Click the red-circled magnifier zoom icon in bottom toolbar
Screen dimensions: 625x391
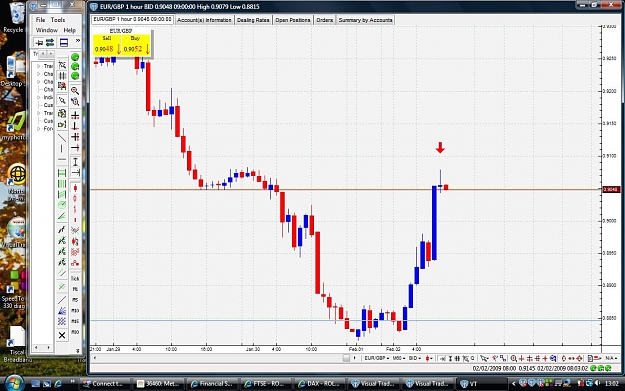(514, 358)
